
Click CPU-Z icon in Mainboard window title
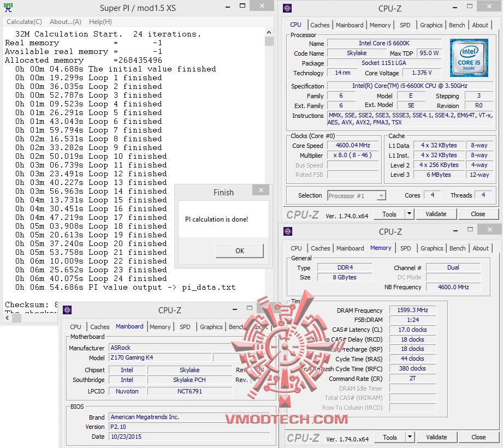click(x=67, y=310)
